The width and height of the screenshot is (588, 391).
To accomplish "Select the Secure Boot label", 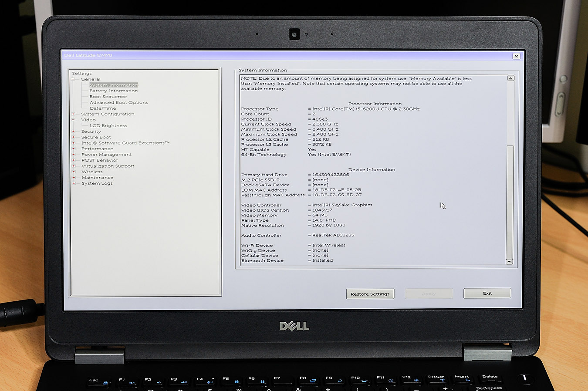I will [96, 137].
